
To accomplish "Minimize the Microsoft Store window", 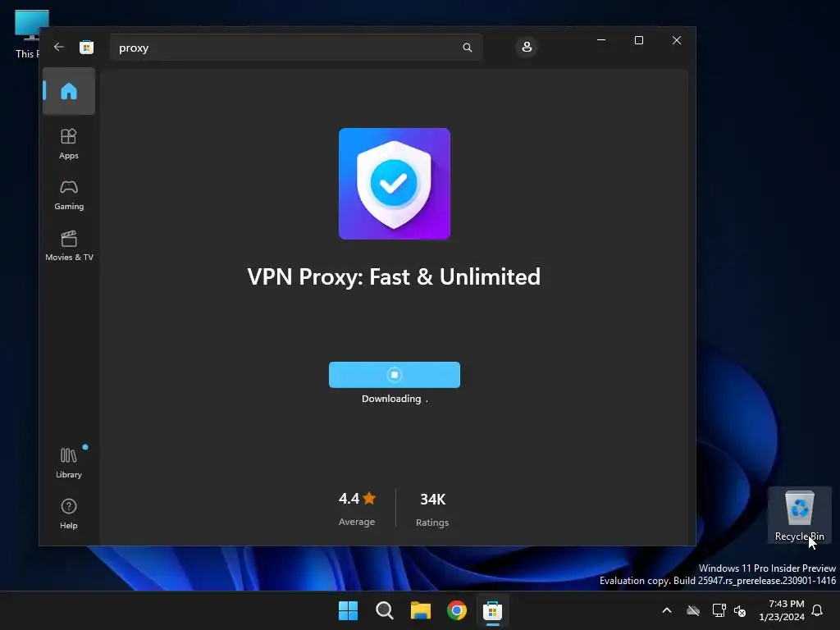I will pyautogui.click(x=601, y=40).
